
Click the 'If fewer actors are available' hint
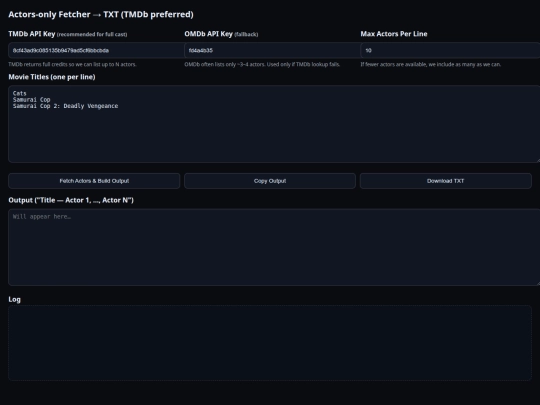pyautogui.click(x=430, y=64)
